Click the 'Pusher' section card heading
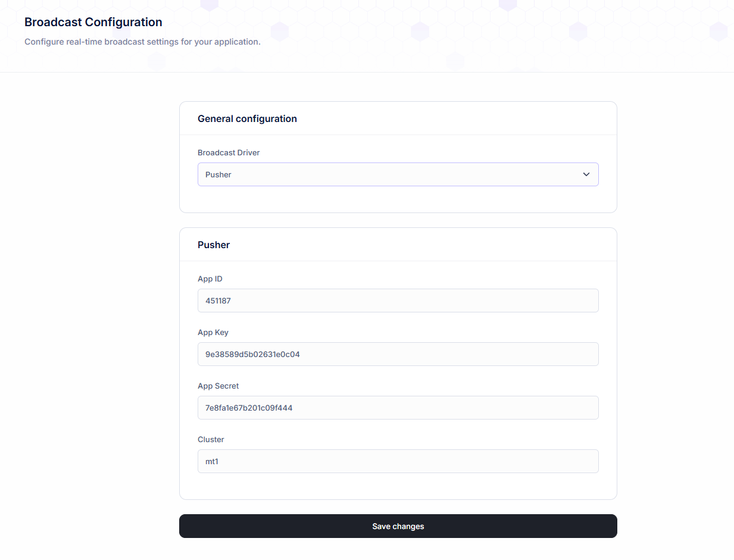The height and width of the screenshot is (560, 734). point(214,245)
